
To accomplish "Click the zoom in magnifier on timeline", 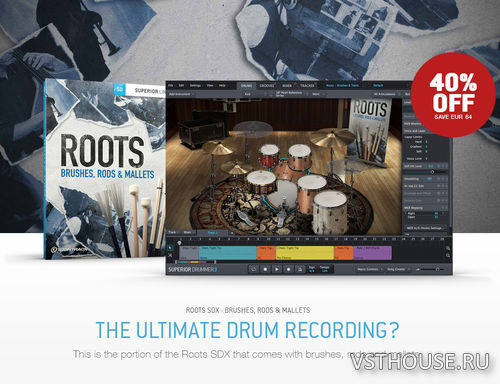I will coord(448,248).
